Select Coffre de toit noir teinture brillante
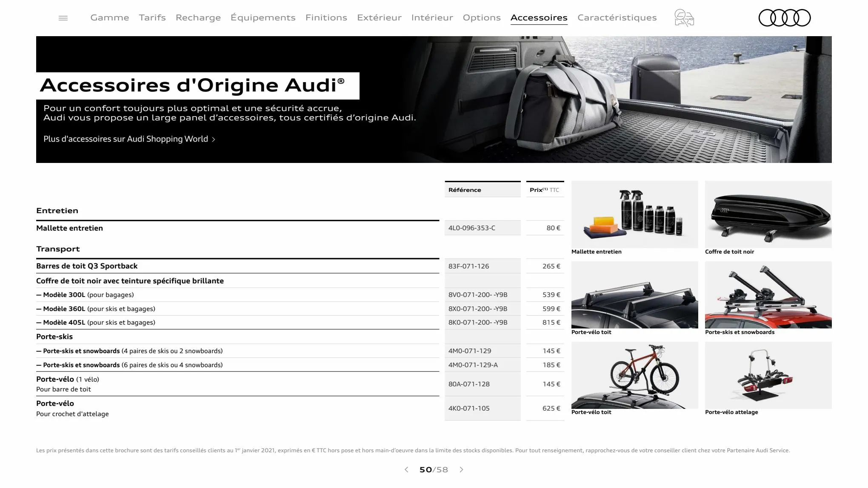The width and height of the screenshot is (868, 488). (x=130, y=281)
